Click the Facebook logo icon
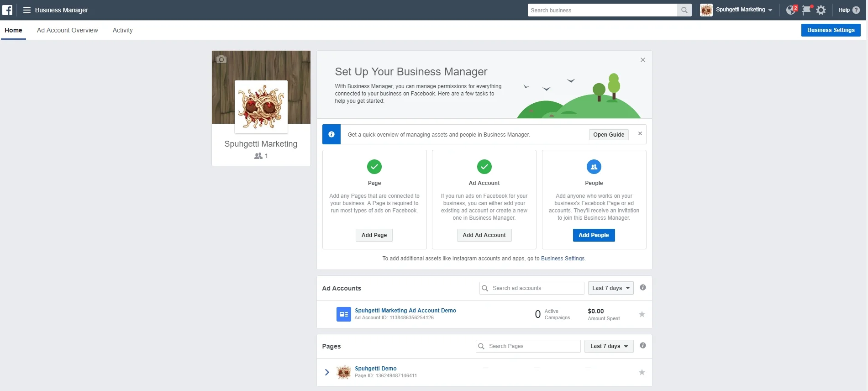This screenshot has height=391, width=868. click(x=7, y=10)
